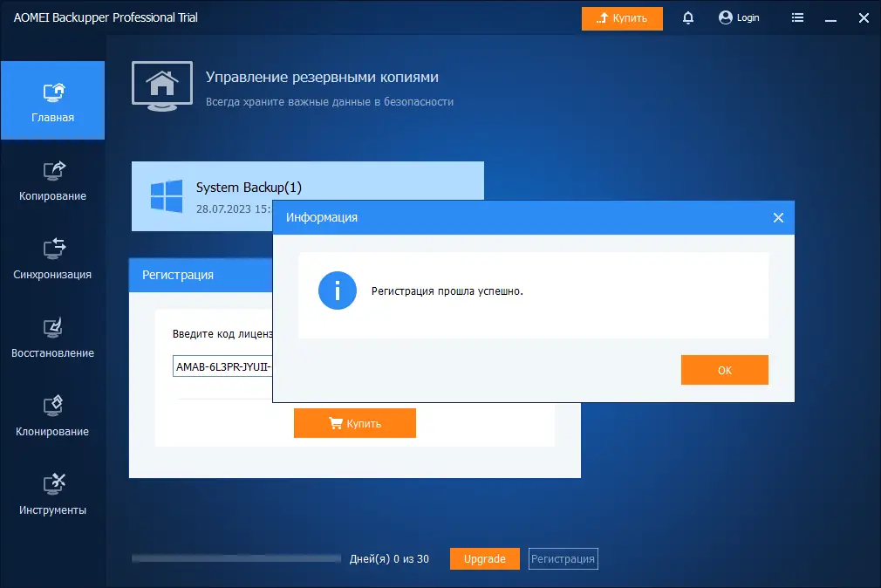The image size is (881, 588).
Task: Click the notification bell icon
Action: (x=687, y=18)
